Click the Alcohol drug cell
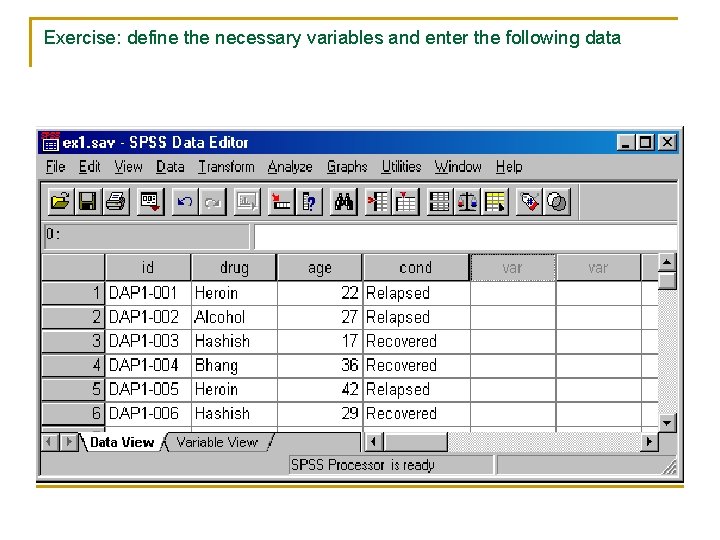Viewport: 720px width, 540px height. tap(234, 317)
